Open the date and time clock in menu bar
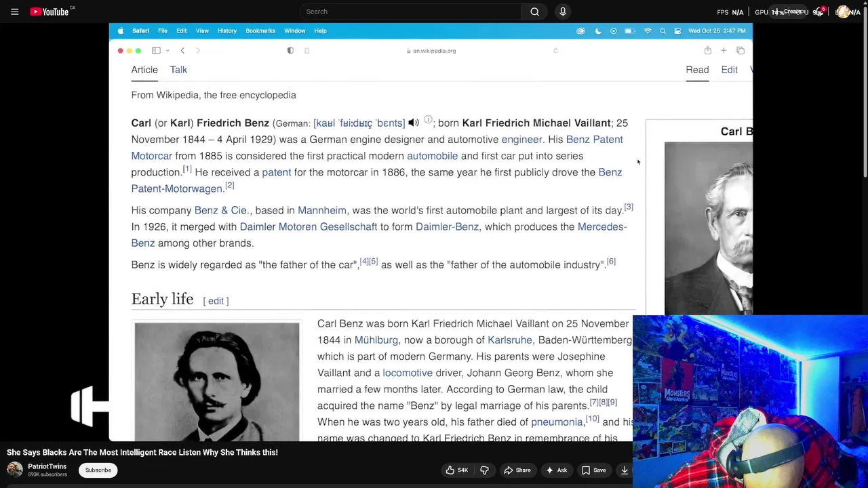The image size is (868, 488). [x=717, y=30]
